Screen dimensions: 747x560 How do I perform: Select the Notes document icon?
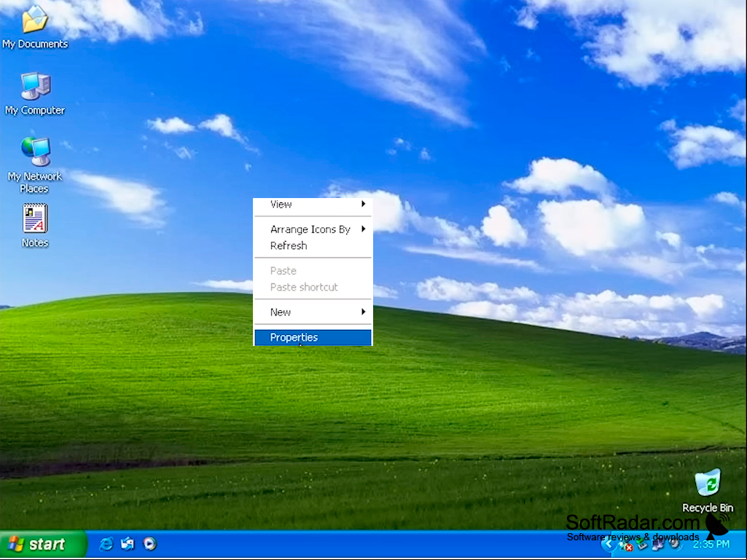35,218
